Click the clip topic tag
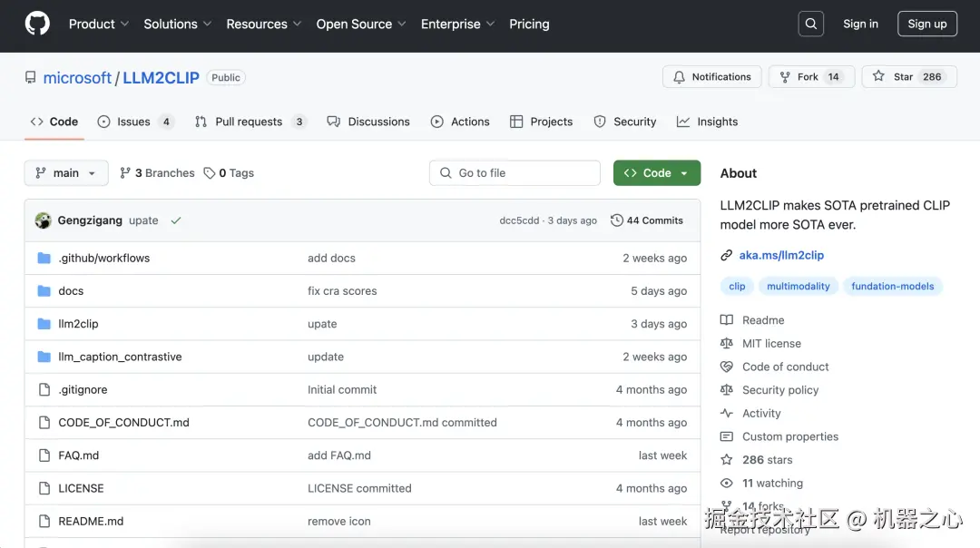This screenshot has width=980, height=548. [737, 286]
